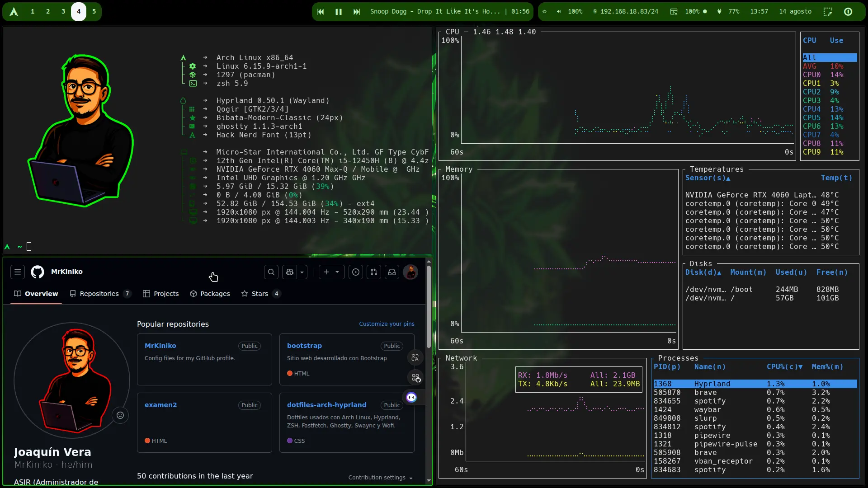Open the notifications inbox icon

392,272
